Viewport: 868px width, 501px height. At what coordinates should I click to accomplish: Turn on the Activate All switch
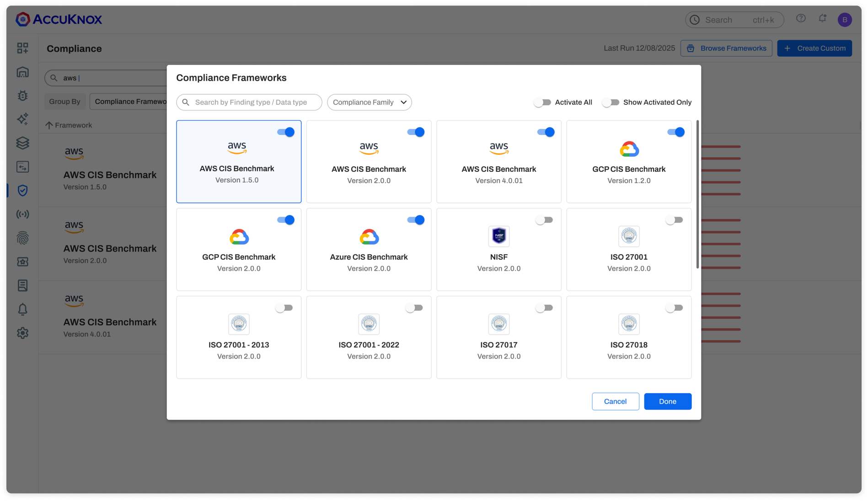click(x=542, y=102)
